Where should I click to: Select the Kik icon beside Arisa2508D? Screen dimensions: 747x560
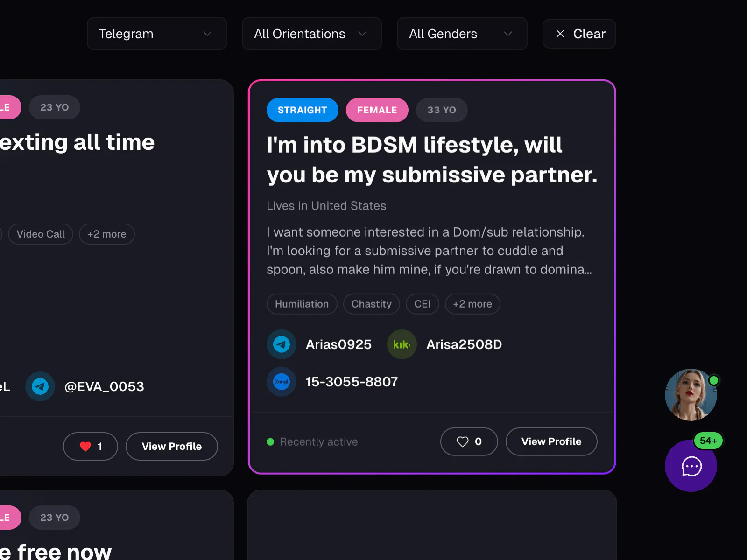click(402, 344)
